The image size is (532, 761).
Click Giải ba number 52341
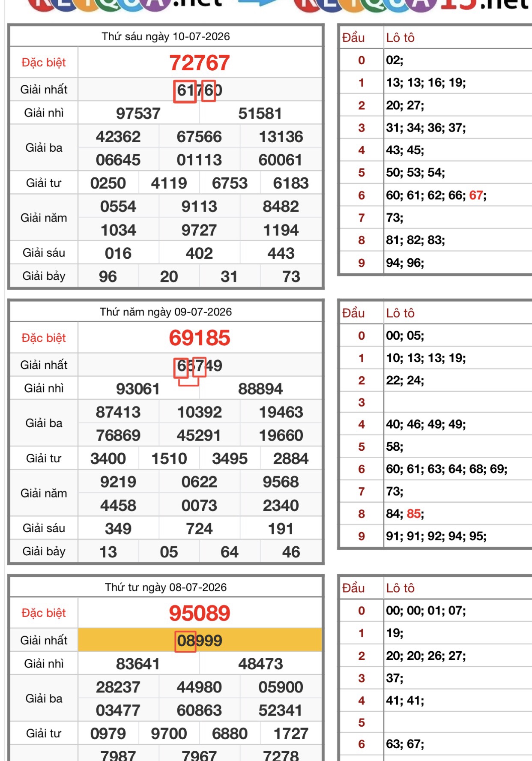click(x=281, y=710)
